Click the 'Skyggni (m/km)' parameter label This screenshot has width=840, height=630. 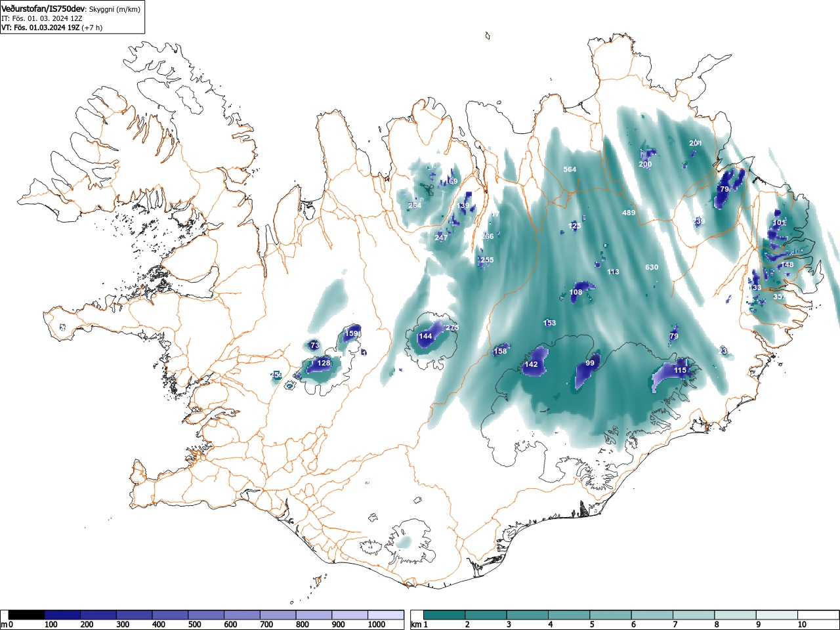coord(114,9)
